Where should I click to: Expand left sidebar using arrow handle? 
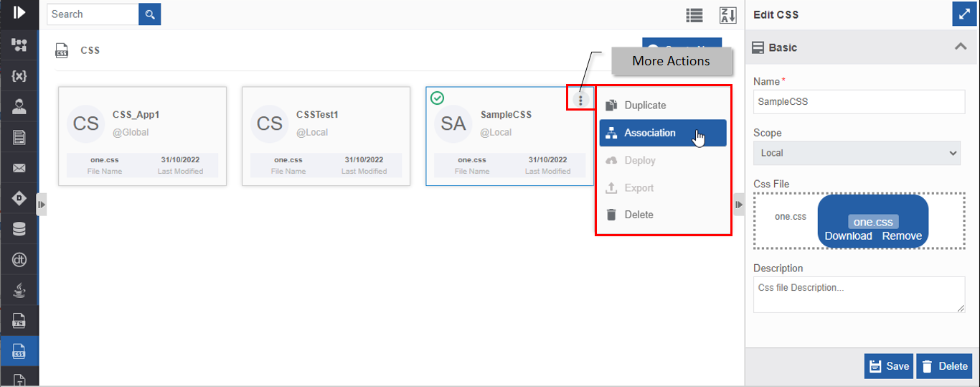(42, 205)
